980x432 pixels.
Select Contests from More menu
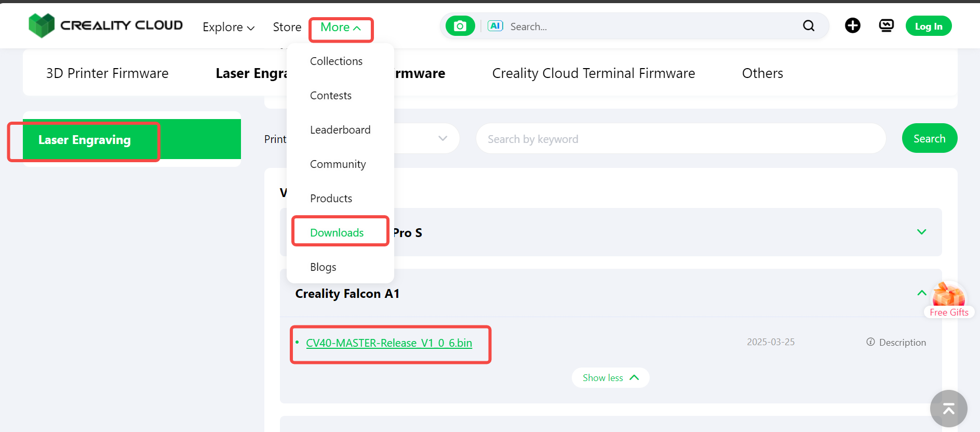point(331,96)
